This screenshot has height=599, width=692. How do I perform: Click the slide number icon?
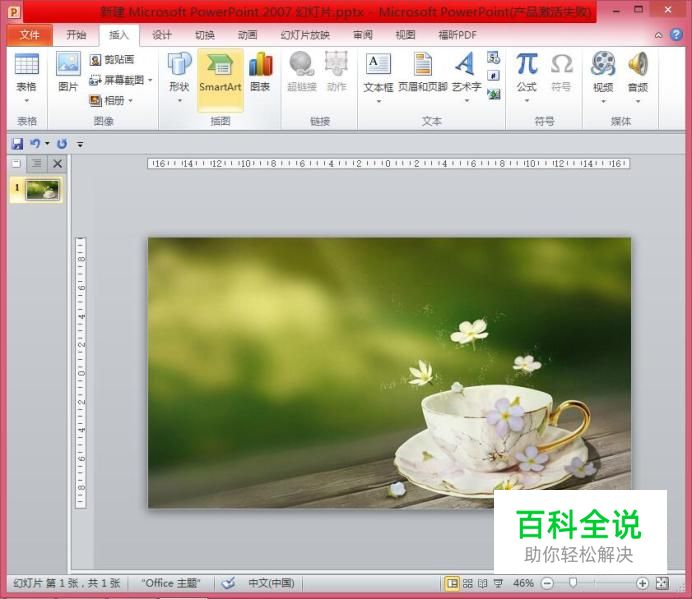[493, 75]
